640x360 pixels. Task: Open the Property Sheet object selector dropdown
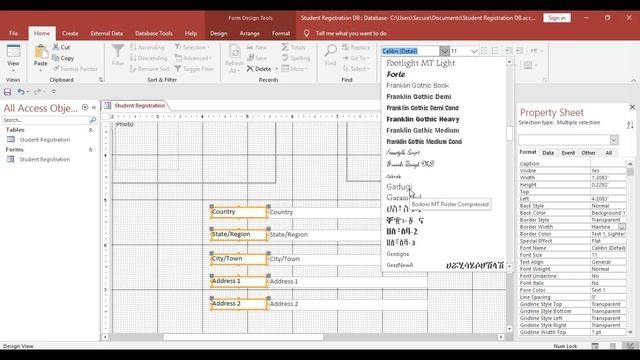click(613, 140)
